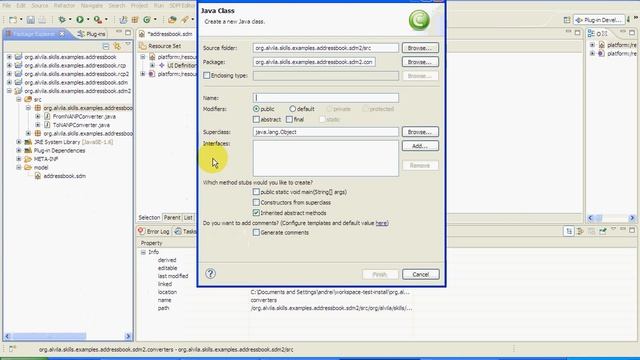
Task: Expand org.alvila.skills.examples.addressbook project
Action: (x=9, y=57)
